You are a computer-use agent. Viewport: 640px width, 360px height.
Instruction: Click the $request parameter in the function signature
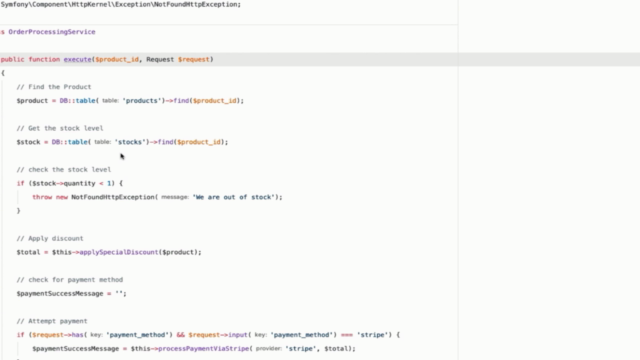tap(193, 60)
